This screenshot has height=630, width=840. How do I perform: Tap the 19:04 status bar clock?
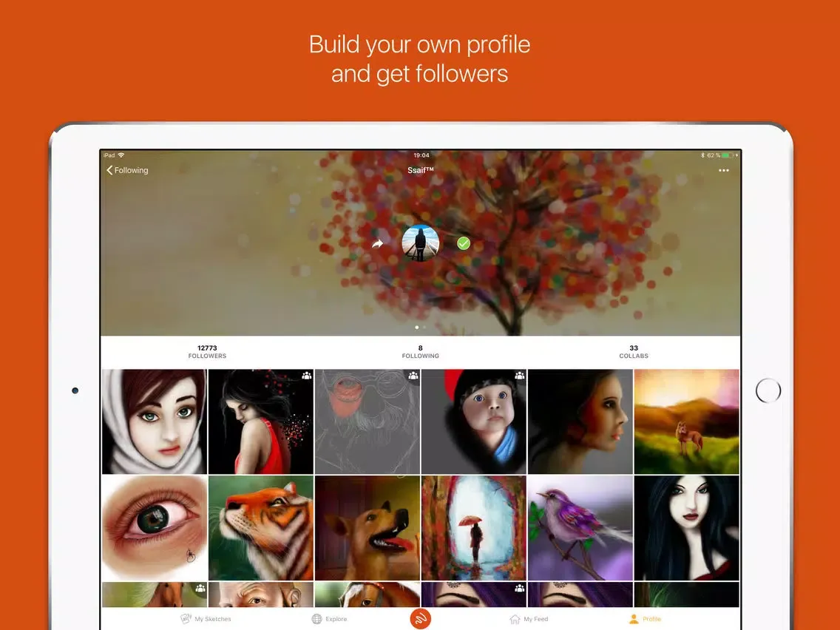point(421,155)
